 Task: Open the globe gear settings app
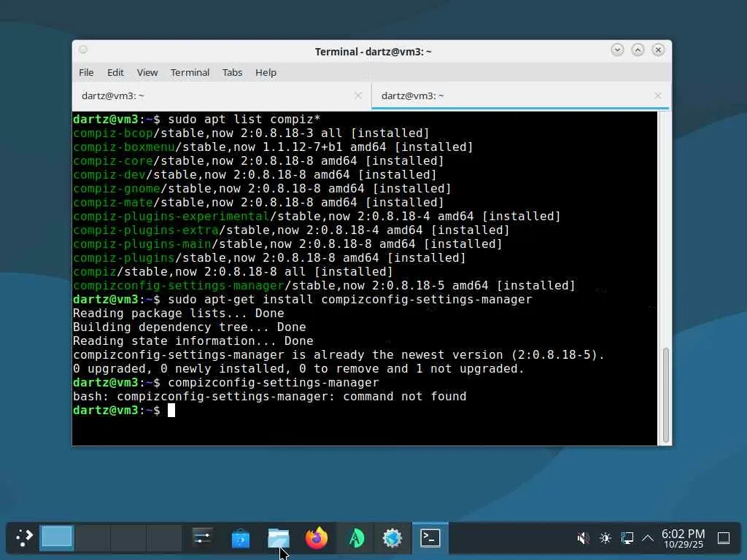(x=392, y=538)
